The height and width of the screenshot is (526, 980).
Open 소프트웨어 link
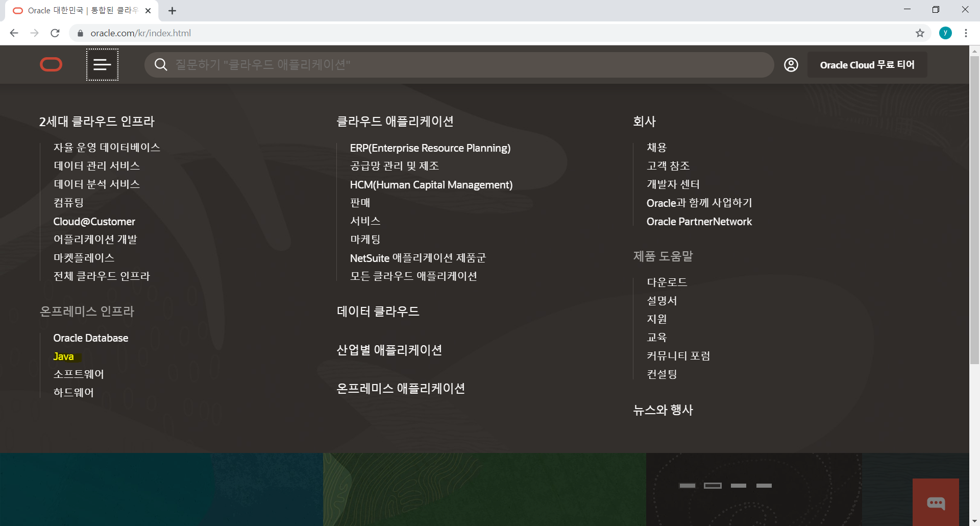tap(79, 374)
